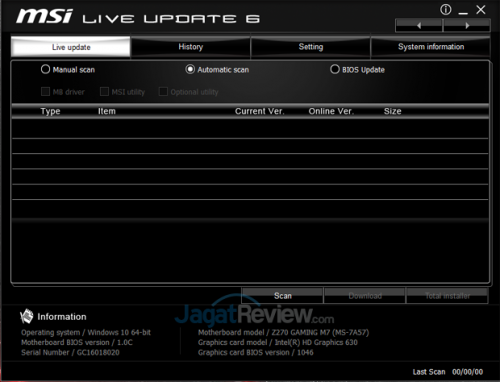Open the info icon in title bar
The image size is (500, 382).
446,10
